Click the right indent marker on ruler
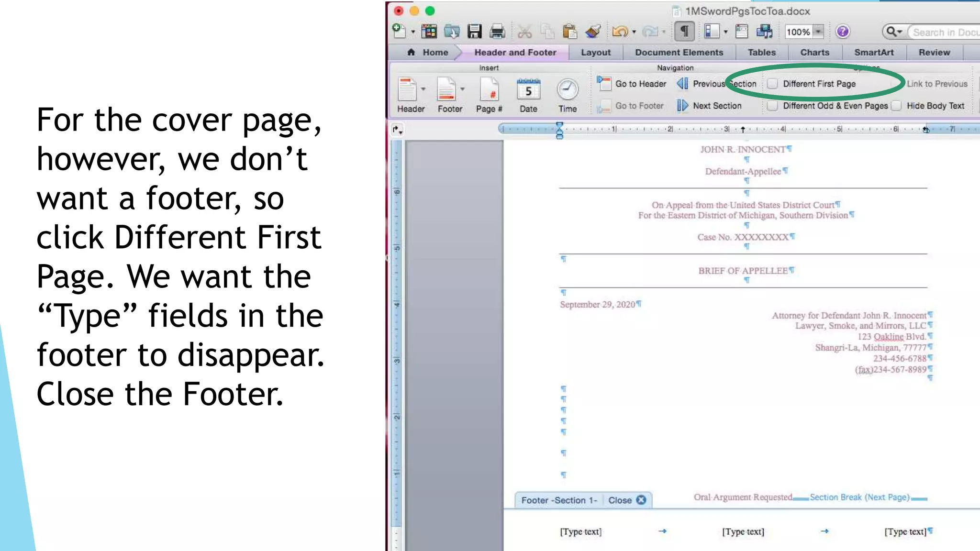Screen dimensions: 980x551 [926, 130]
